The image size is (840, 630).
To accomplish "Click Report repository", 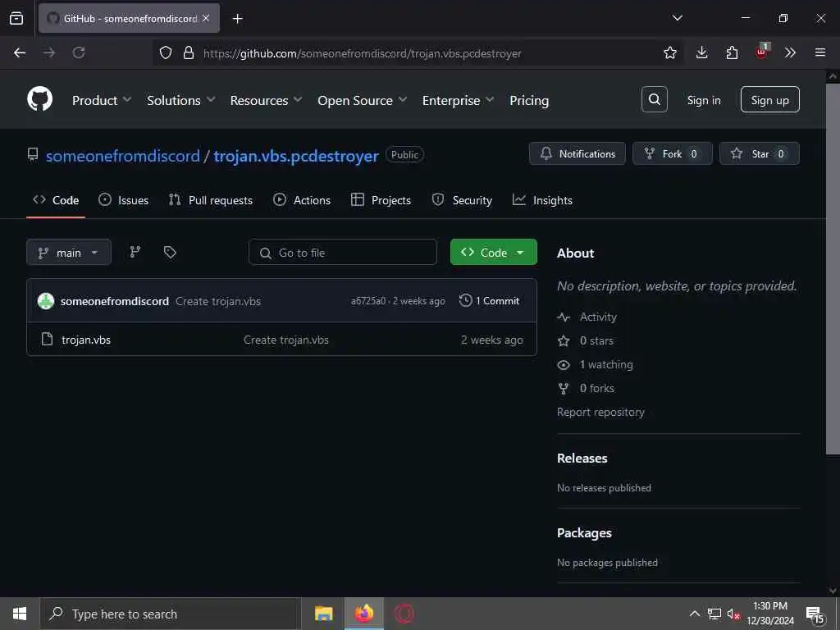I will tap(600, 412).
